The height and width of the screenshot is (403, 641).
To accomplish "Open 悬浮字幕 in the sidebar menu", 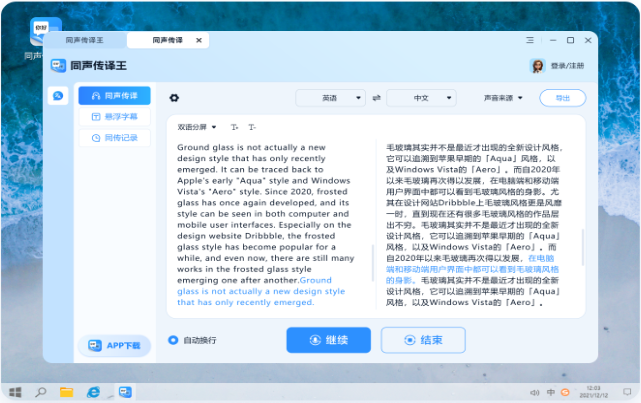I will coord(114,117).
